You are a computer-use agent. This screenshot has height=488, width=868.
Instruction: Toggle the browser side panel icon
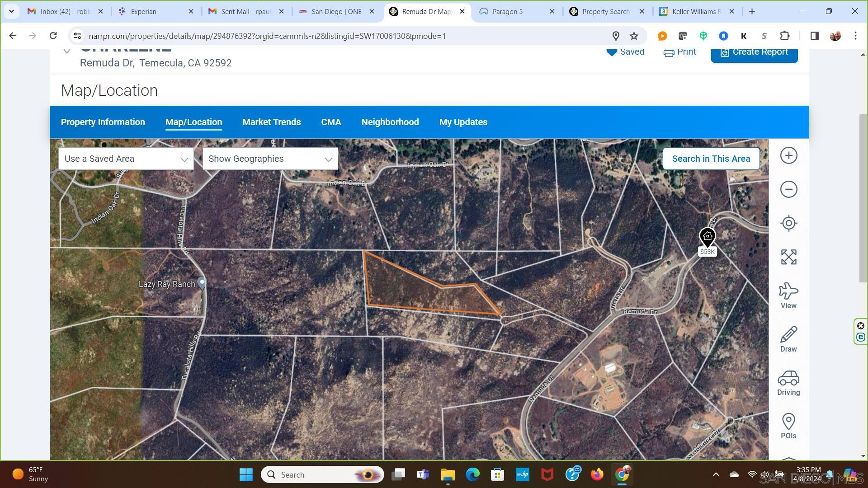[x=814, y=36]
